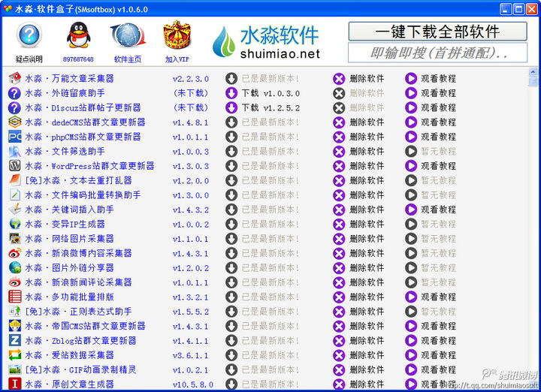Close the SMsoftbox window
This screenshot has width=541, height=392.
(x=531, y=9)
